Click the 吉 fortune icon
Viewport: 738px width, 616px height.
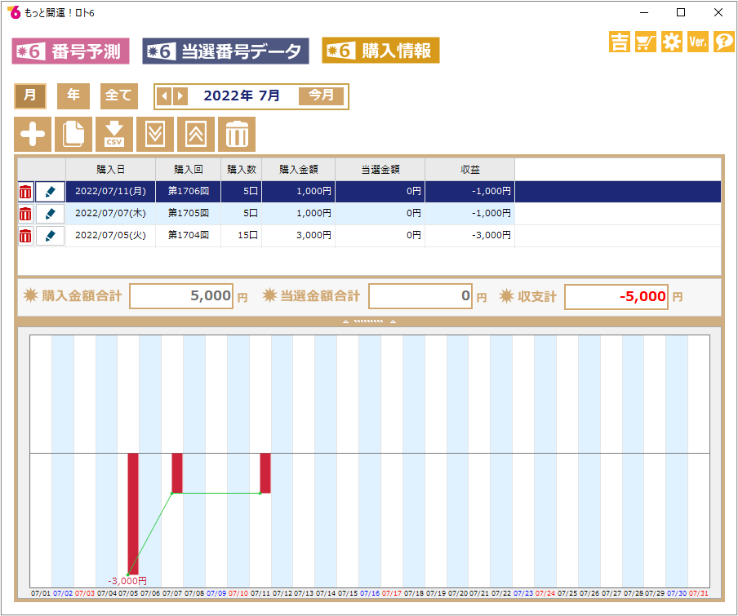click(x=619, y=42)
